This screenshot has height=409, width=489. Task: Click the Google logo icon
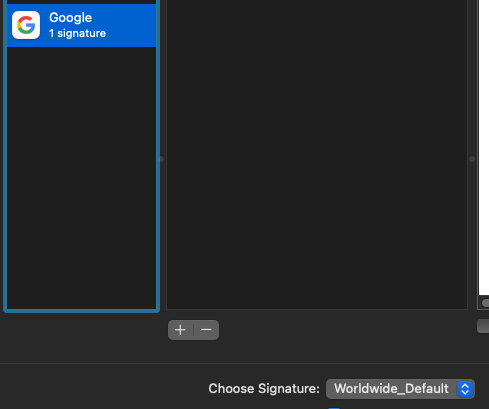[26, 25]
